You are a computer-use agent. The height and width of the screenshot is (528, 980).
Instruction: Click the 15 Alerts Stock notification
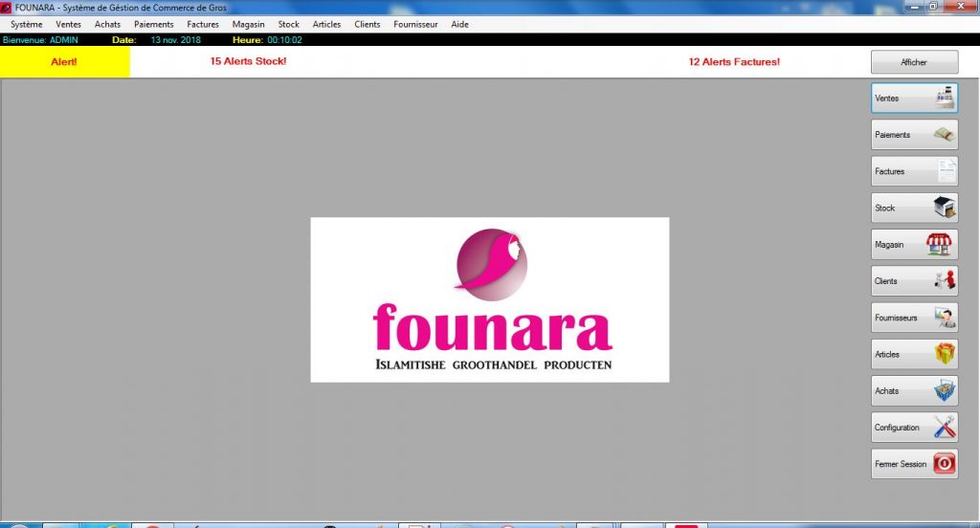point(248,61)
